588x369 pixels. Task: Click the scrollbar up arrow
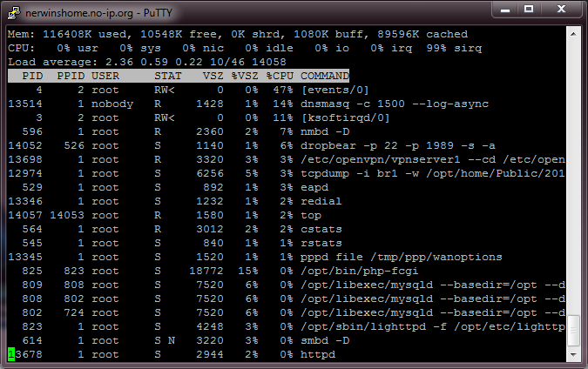tap(573, 32)
